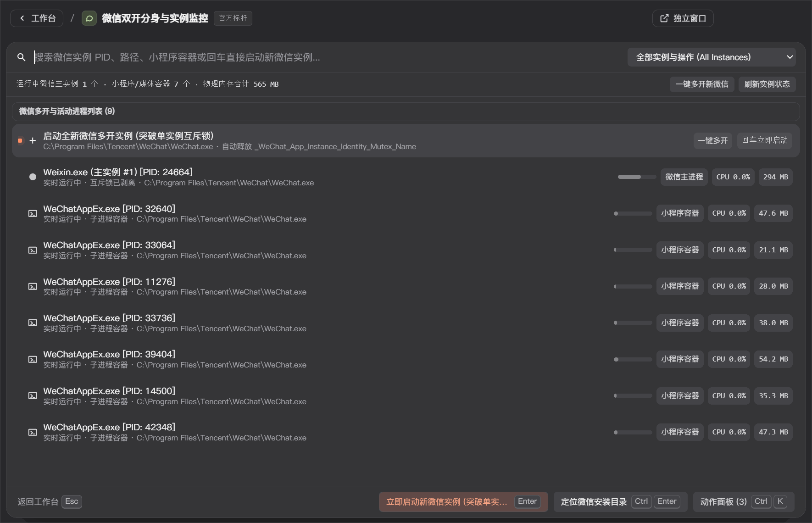This screenshot has height=523, width=812.
Task: Click 返回工作台 Esc in footer
Action: coord(49,501)
